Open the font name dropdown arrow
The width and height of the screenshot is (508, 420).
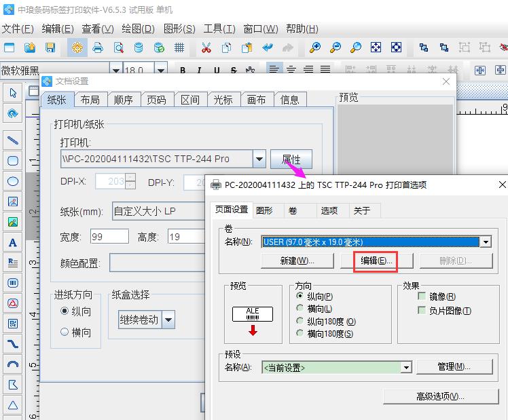(116, 69)
